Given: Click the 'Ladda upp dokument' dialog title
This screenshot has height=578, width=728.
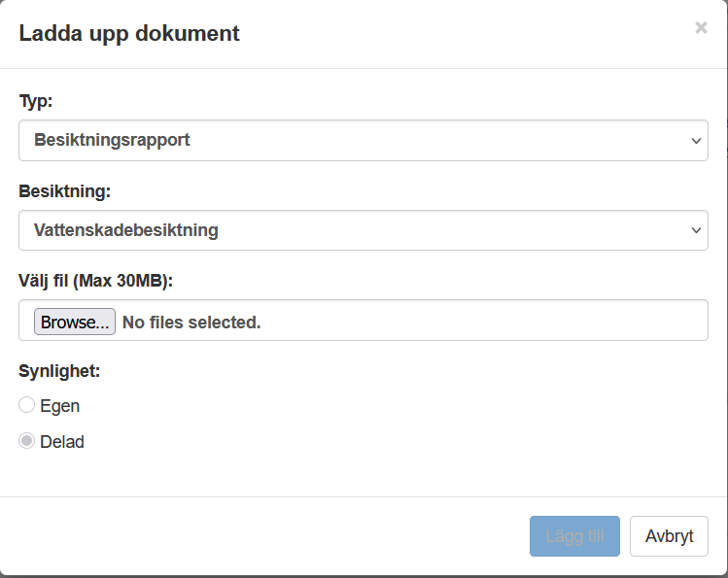Looking at the screenshot, I should click(x=129, y=34).
